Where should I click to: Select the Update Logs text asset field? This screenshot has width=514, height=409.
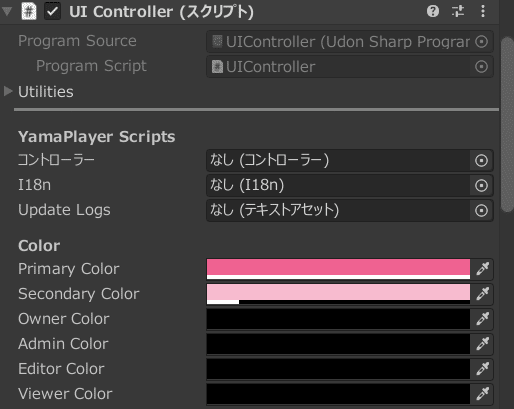(x=338, y=210)
